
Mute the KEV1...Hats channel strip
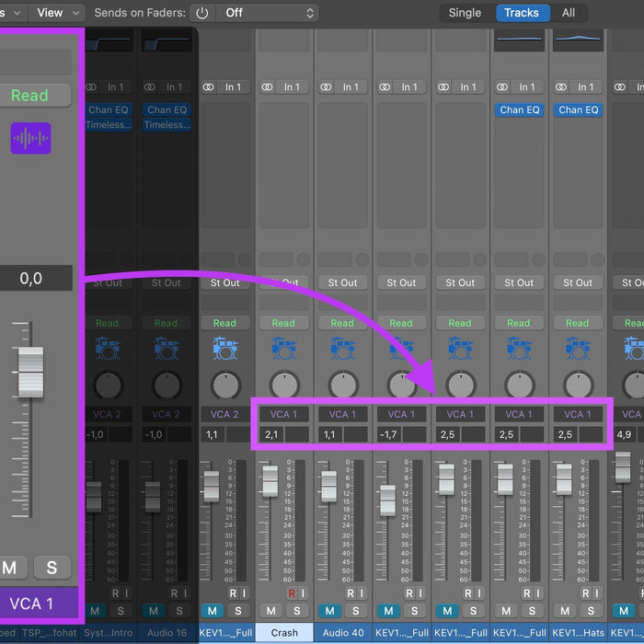tap(564, 611)
